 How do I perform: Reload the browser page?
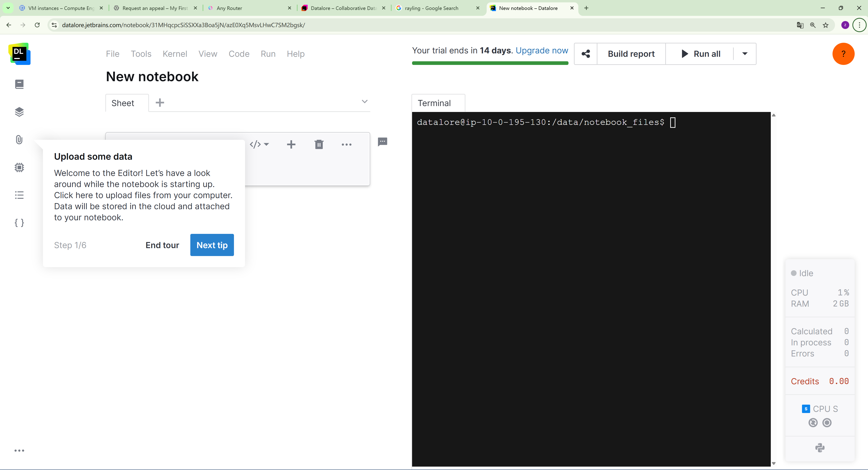coord(37,25)
